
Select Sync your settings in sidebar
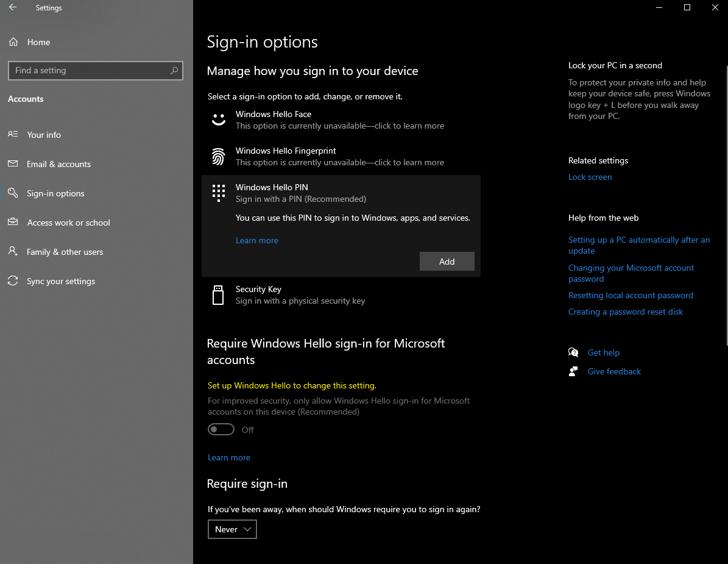(x=61, y=281)
